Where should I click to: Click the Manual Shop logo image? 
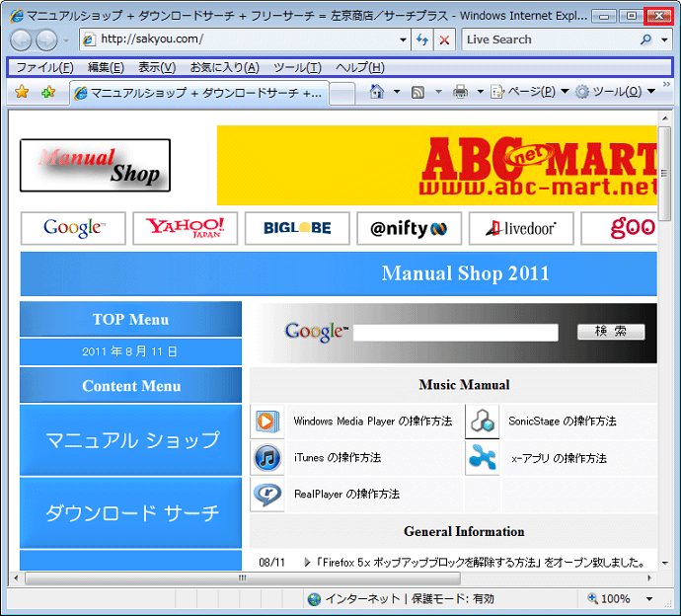(x=95, y=165)
